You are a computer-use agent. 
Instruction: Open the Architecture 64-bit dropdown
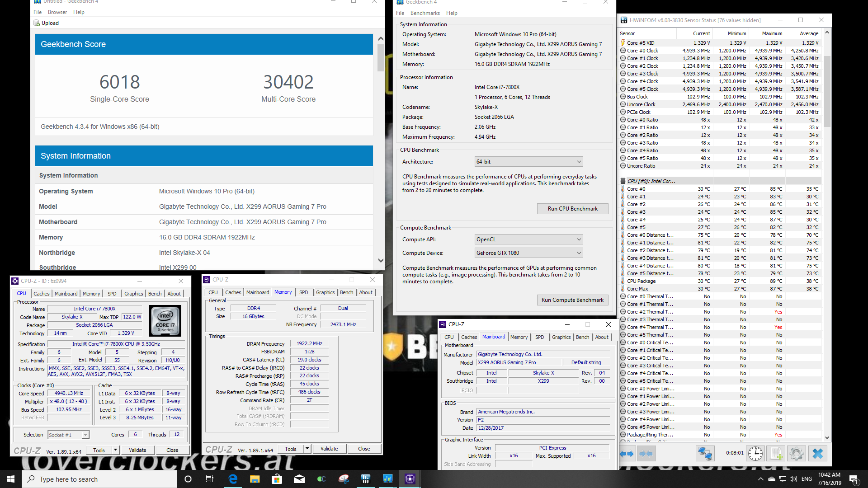528,162
